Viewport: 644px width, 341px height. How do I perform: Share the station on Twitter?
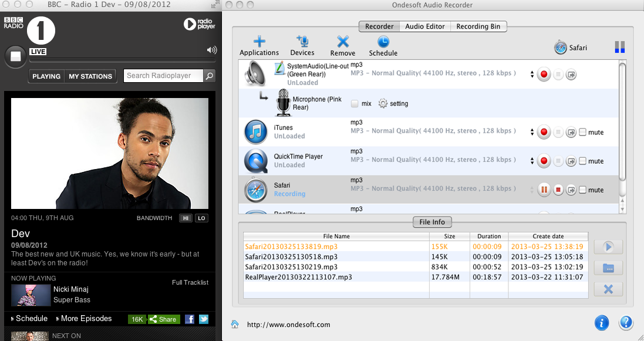coord(204,319)
